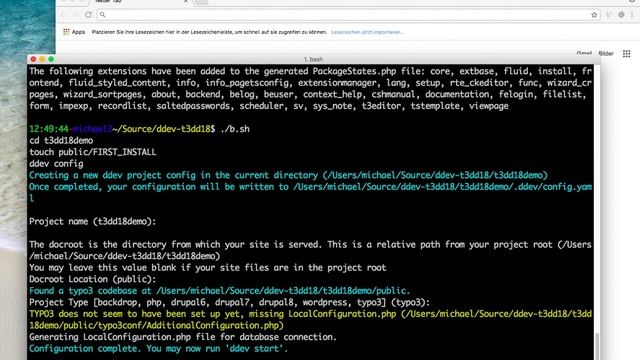
Task: Click the 'cd t3dd18demo' line
Action: point(61,140)
